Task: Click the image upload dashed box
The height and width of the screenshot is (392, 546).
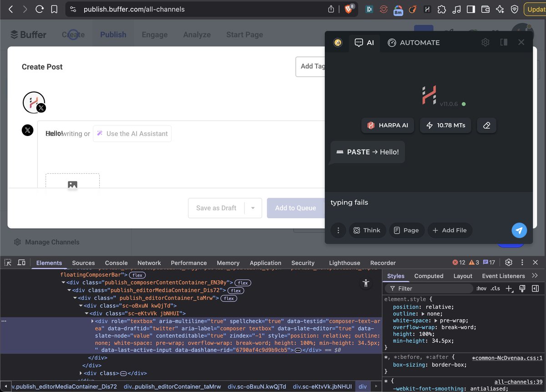Action: pos(72,181)
